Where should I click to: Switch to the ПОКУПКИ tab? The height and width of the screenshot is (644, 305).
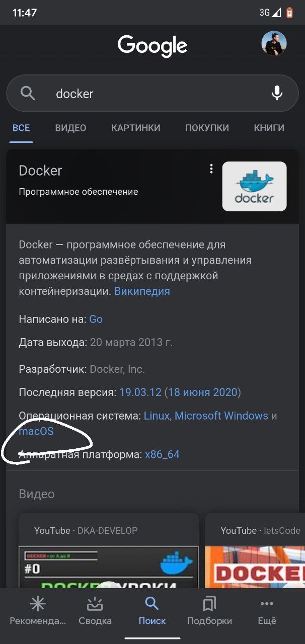(x=207, y=128)
